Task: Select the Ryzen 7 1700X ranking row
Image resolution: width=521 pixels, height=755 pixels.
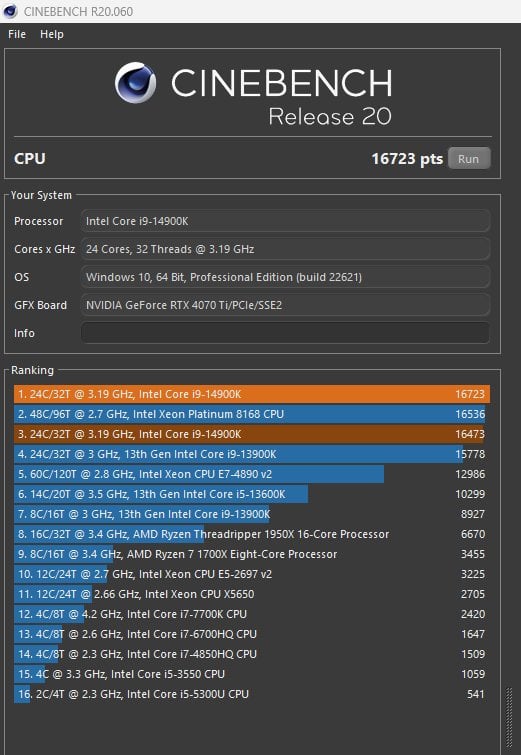Action: tap(252, 554)
